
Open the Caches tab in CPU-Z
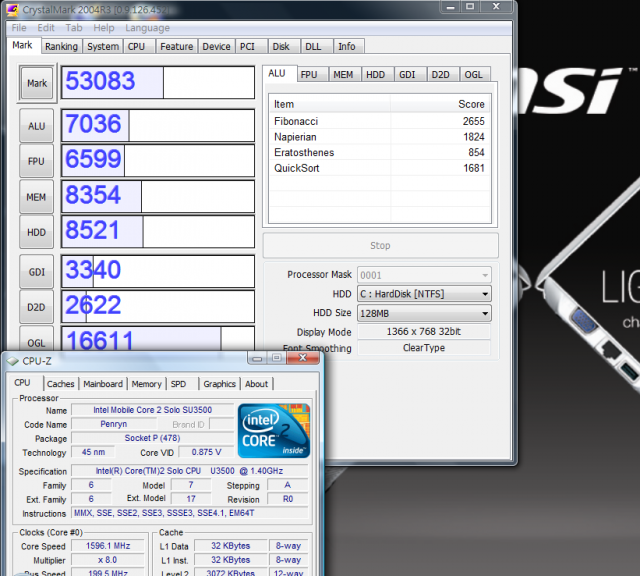[60, 384]
